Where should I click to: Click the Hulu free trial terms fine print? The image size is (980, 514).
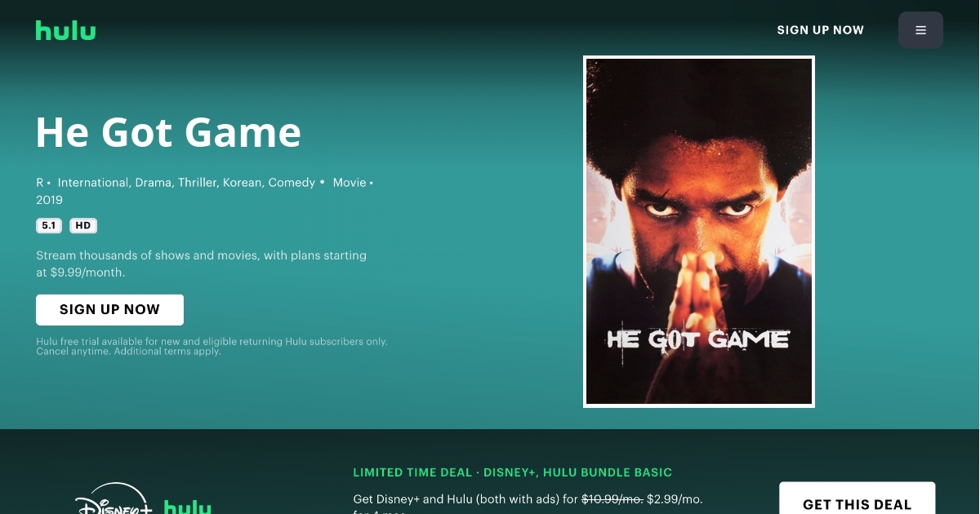point(212,346)
